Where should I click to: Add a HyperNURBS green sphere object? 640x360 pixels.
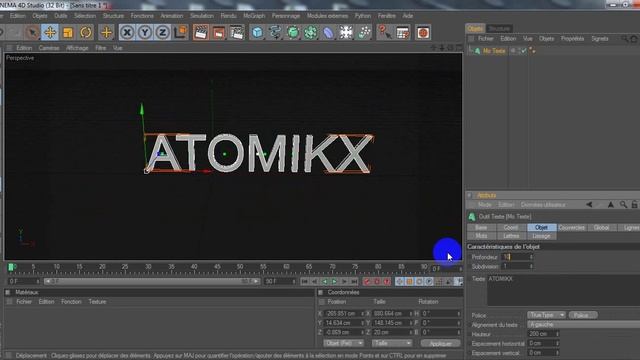pos(293,32)
